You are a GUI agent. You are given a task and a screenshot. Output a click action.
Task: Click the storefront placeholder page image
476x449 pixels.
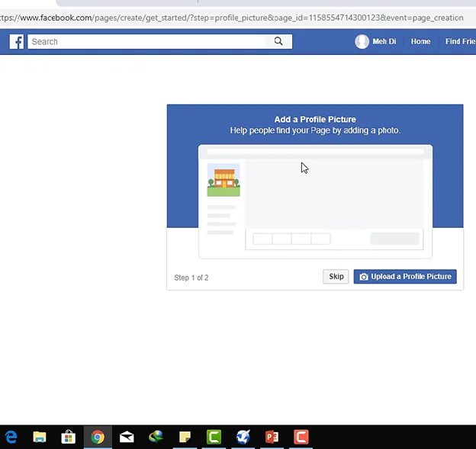click(x=224, y=180)
